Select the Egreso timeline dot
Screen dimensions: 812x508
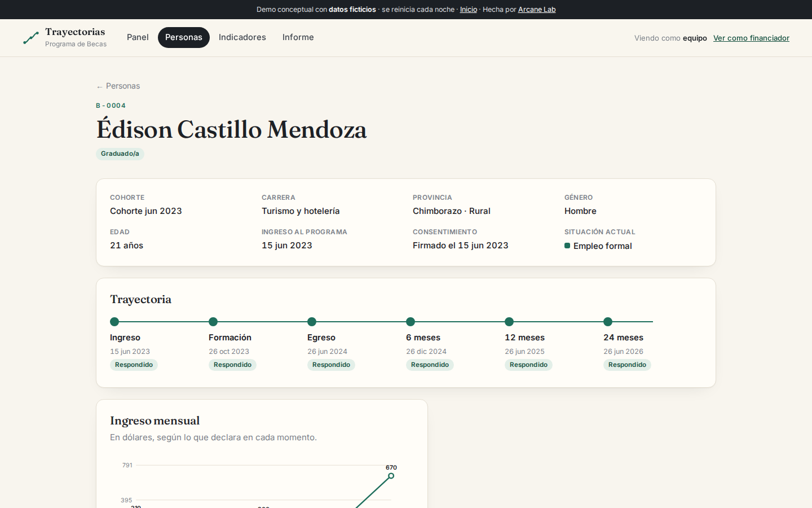click(312, 322)
